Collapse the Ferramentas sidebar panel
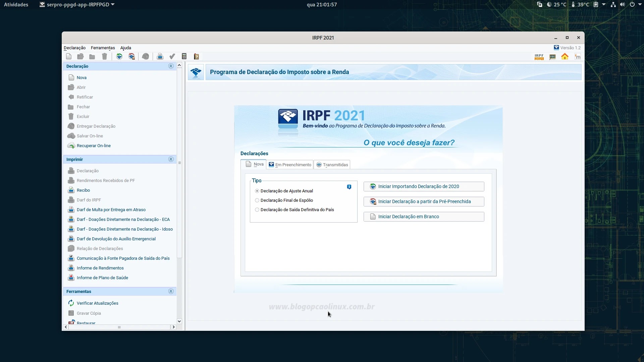 [x=171, y=291]
